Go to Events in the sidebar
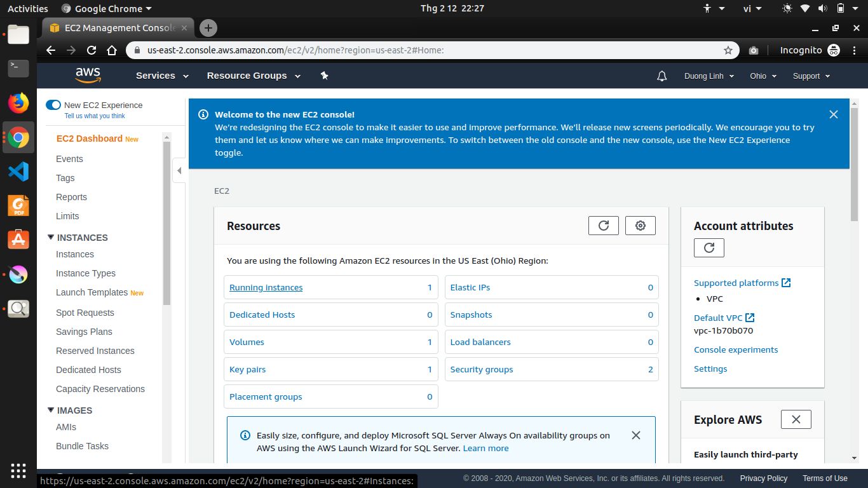 pos(69,159)
